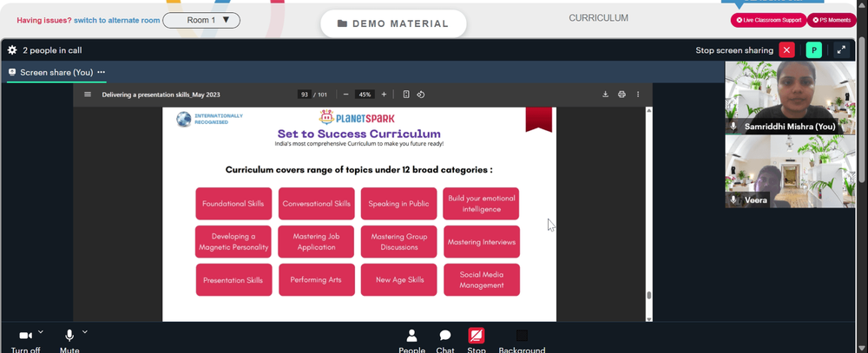Viewport: 868px width, 353px height.
Task: Click the screen share tab icon
Action: (x=12, y=73)
